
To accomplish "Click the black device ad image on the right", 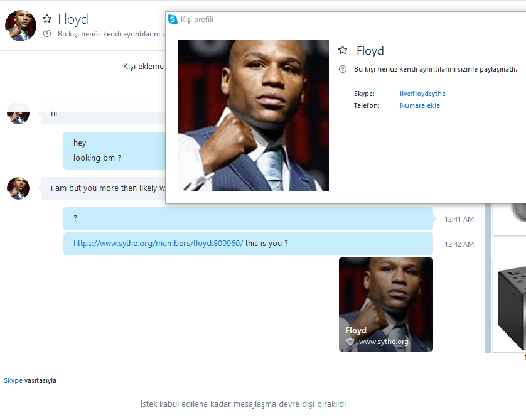I will click(512, 307).
